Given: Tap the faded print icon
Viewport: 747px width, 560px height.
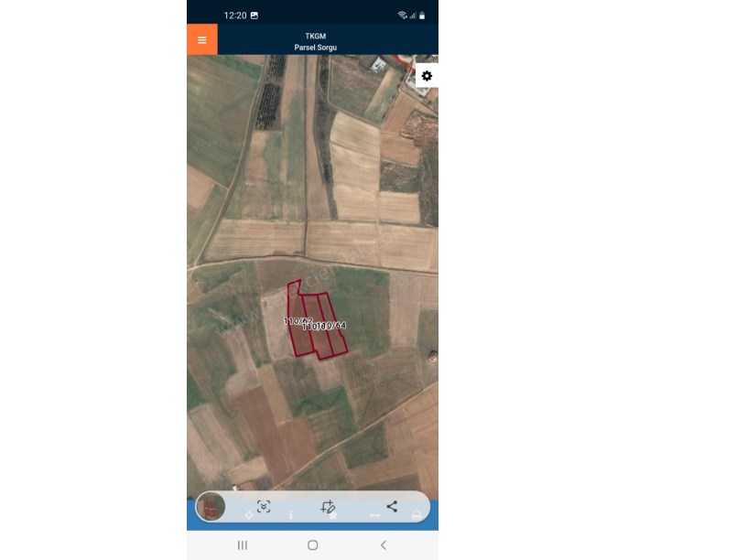Looking at the screenshot, I should (x=417, y=515).
